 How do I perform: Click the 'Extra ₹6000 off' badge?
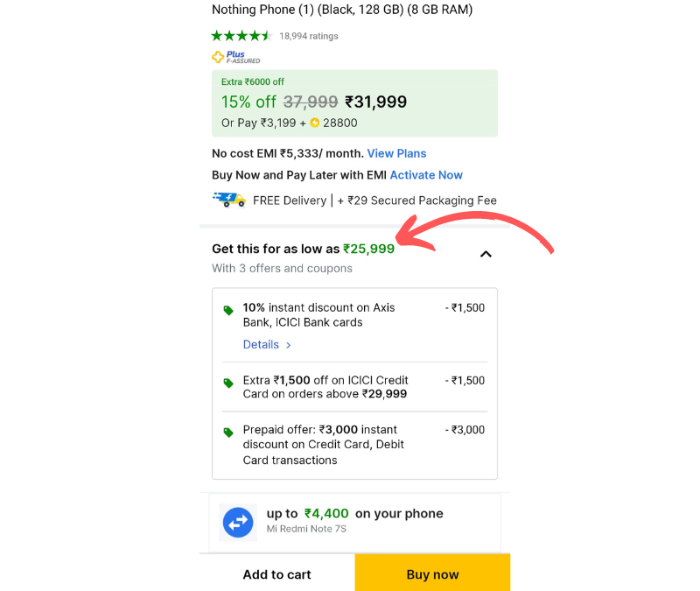pyautogui.click(x=253, y=81)
